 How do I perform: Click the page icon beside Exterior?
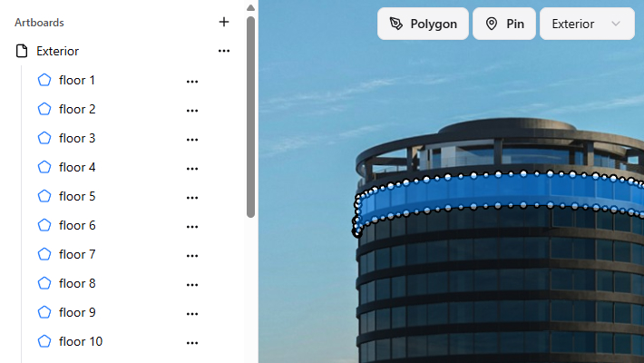tap(22, 51)
